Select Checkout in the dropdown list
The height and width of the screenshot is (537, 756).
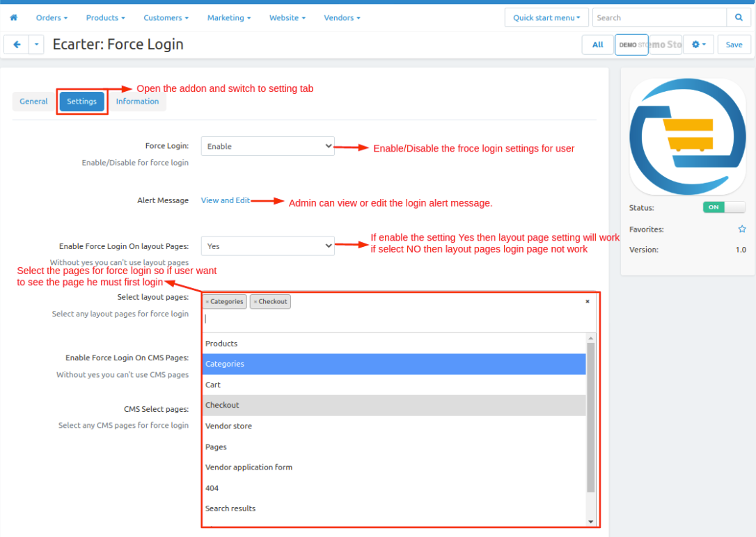394,405
